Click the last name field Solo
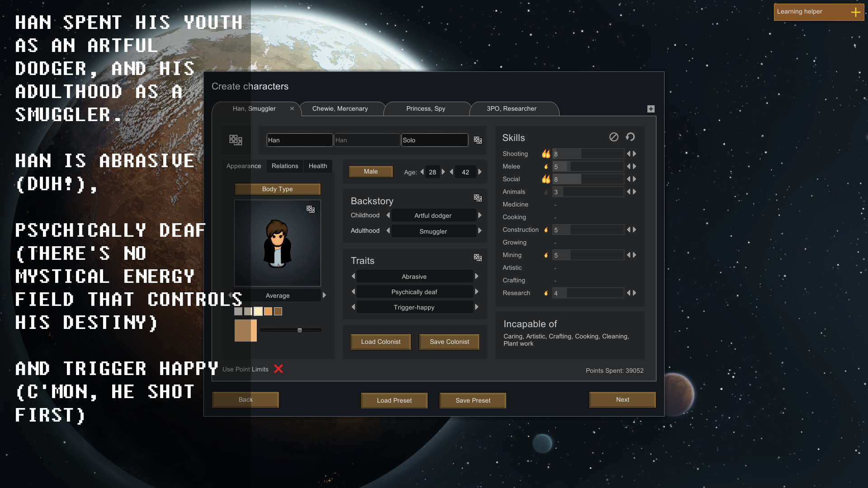Image resolution: width=868 pixels, height=488 pixels. 435,140
